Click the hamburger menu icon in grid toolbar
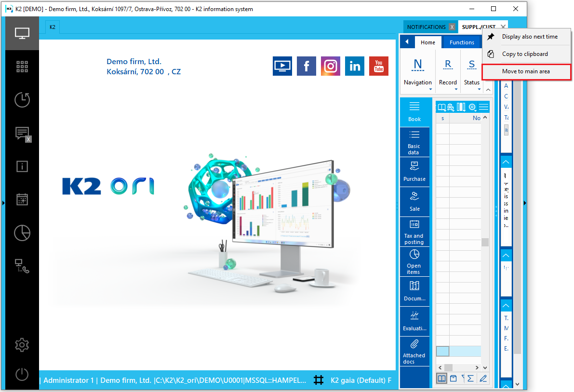 (x=483, y=107)
